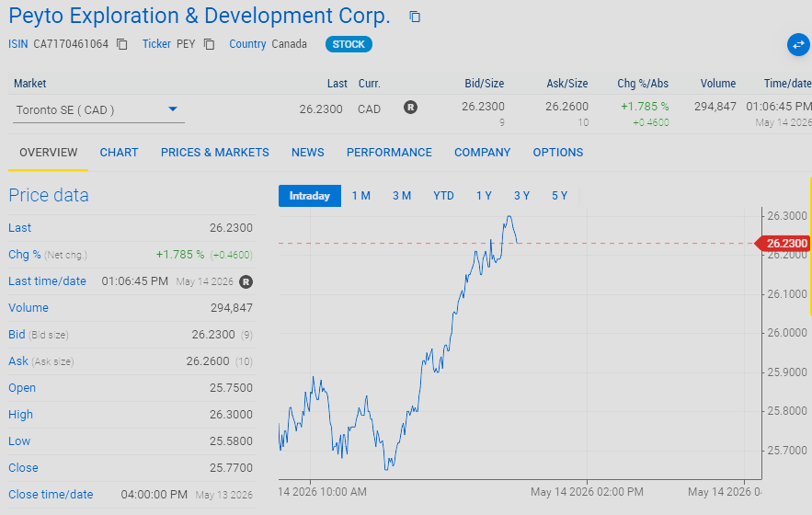Click the High value 26.3000
This screenshot has width=812, height=515.
tap(231, 415)
